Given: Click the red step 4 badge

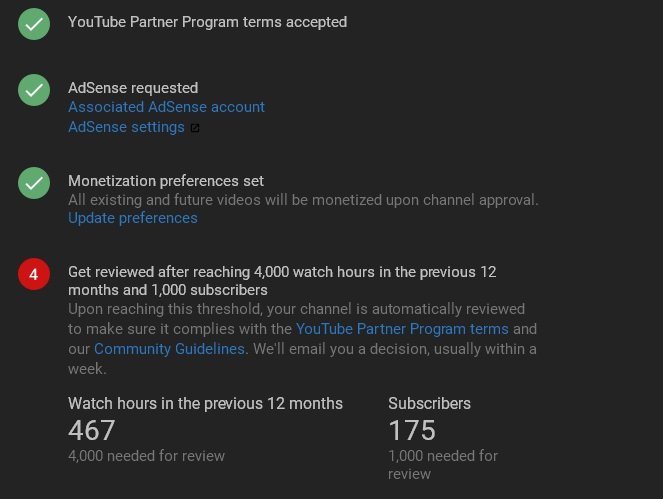Looking at the screenshot, I should pyautogui.click(x=34, y=273).
